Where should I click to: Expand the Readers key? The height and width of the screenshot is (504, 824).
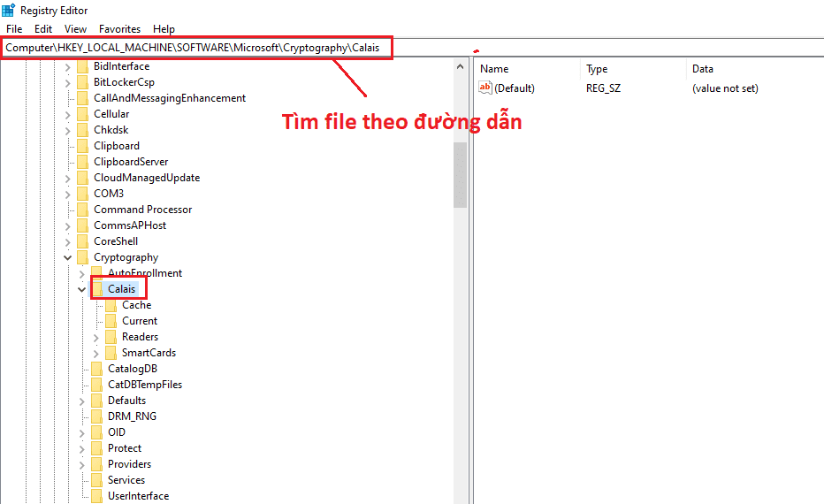(95, 338)
